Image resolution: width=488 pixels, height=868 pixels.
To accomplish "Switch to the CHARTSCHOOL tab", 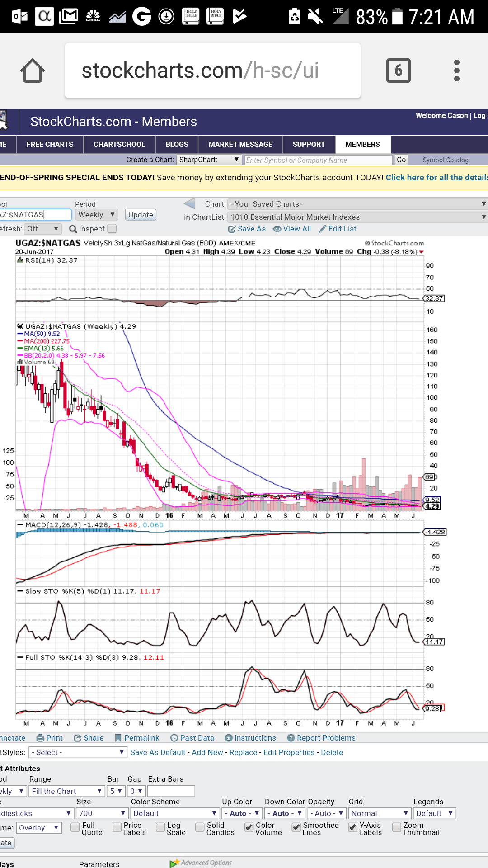I will tap(119, 145).
